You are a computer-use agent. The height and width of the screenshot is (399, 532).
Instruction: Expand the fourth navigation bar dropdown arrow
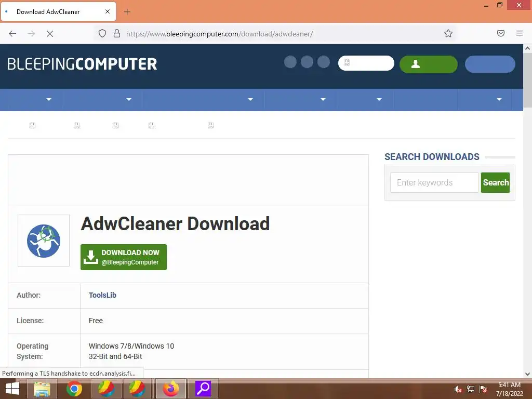pos(323,99)
